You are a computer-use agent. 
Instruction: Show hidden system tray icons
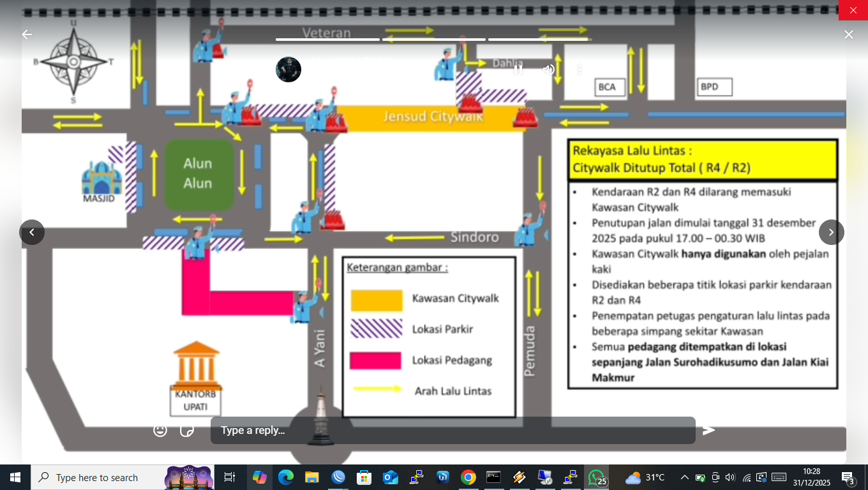[x=684, y=477]
